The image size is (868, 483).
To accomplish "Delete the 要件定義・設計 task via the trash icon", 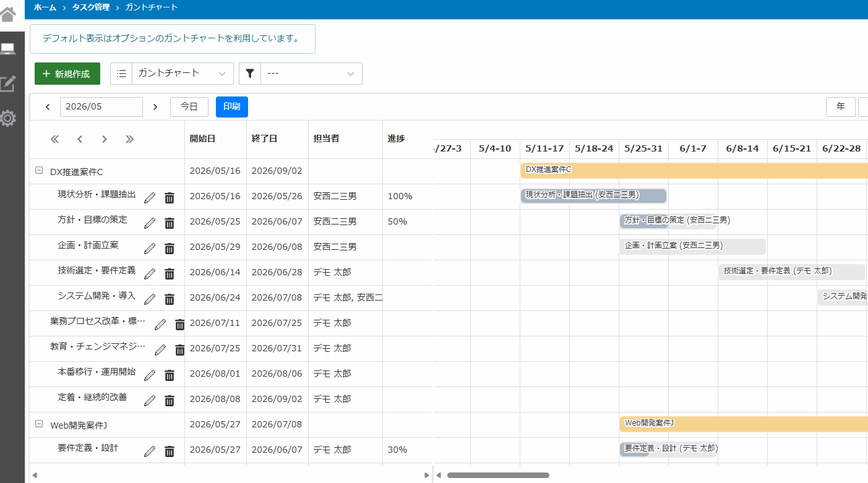I will point(170,451).
